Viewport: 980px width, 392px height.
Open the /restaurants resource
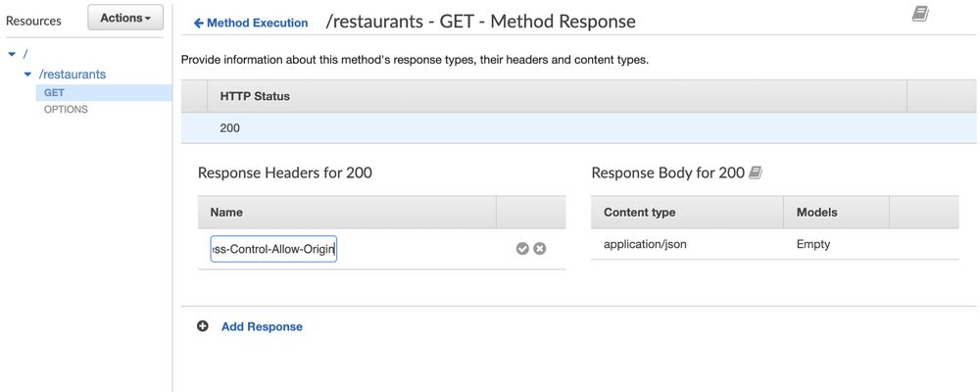(73, 74)
